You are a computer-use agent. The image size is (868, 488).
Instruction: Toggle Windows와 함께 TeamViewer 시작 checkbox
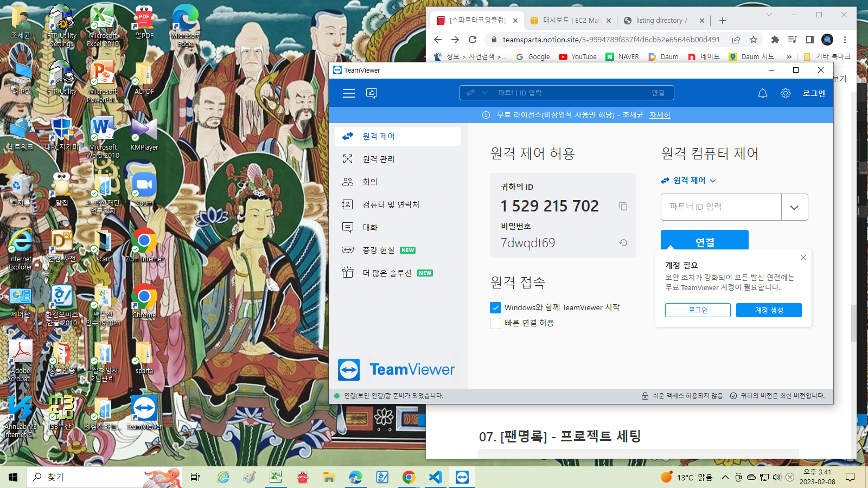click(495, 307)
